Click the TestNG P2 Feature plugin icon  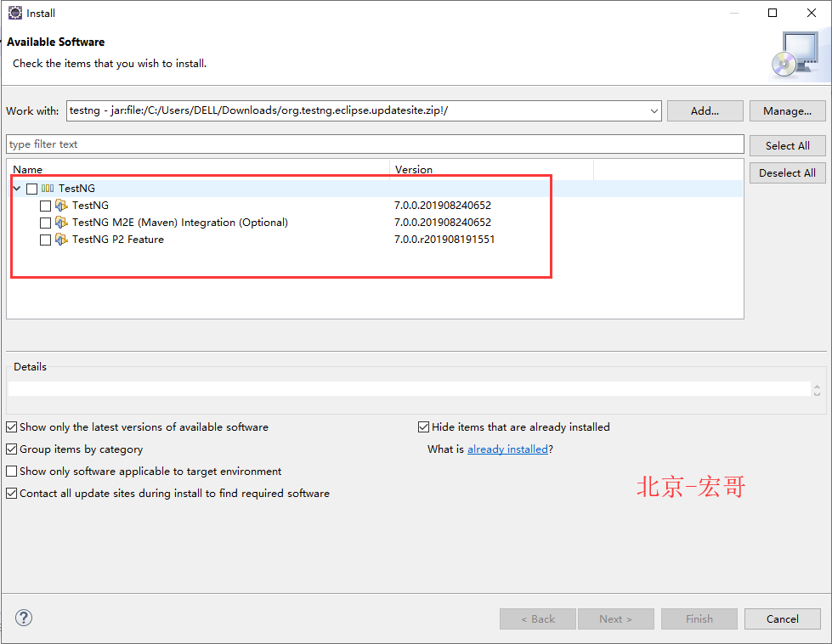tap(61, 240)
